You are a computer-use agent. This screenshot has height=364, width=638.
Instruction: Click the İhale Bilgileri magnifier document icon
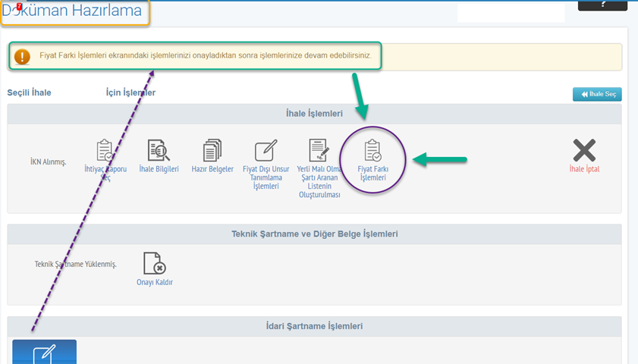(x=159, y=151)
